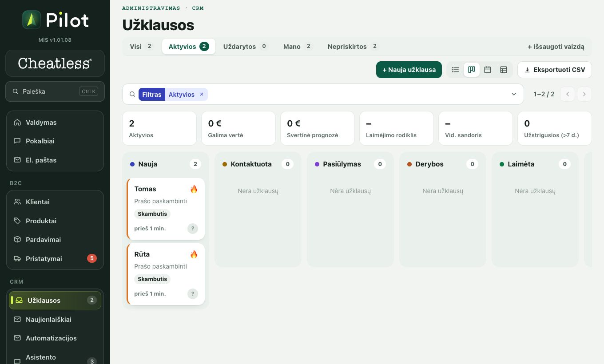Viewport: 604px width, 364px height.
Task: Open the Cheatless workspace selector
Action: [55, 63]
